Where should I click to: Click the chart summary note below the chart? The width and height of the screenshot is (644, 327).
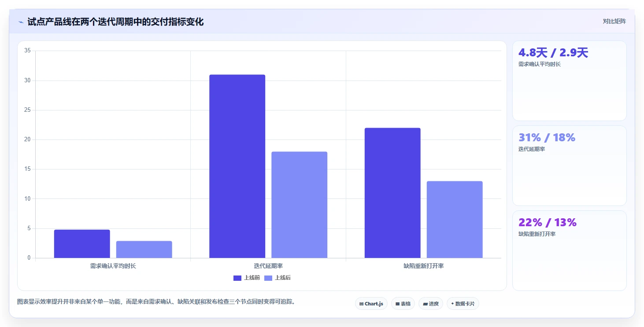tap(156, 302)
